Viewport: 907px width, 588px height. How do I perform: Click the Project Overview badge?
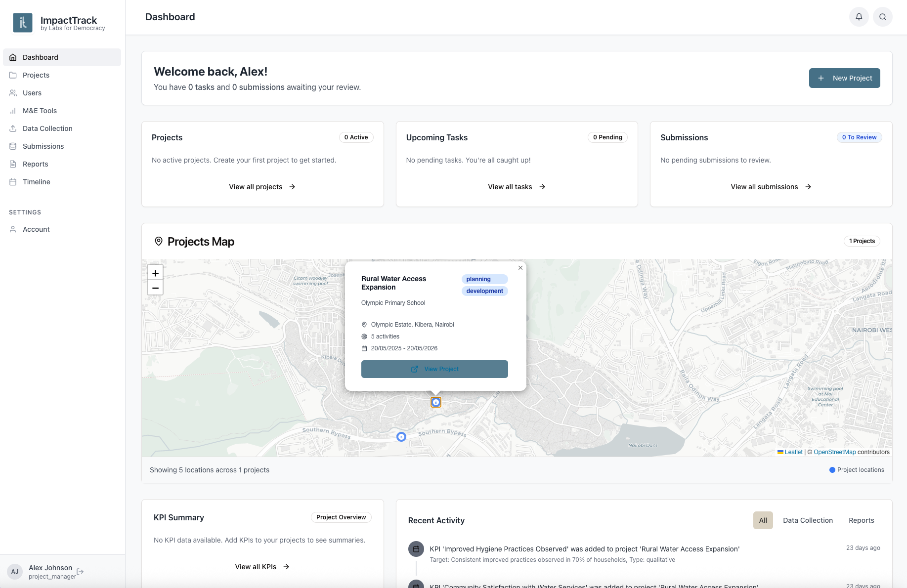[x=341, y=517]
